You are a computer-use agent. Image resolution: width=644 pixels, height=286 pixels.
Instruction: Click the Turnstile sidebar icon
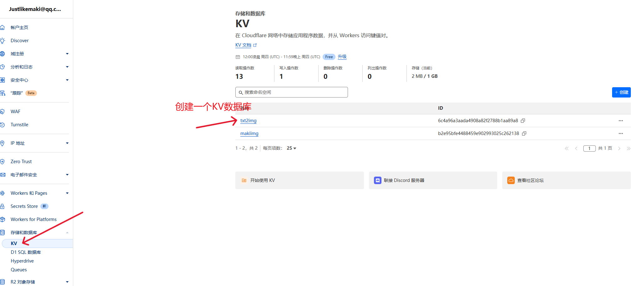(x=2, y=125)
